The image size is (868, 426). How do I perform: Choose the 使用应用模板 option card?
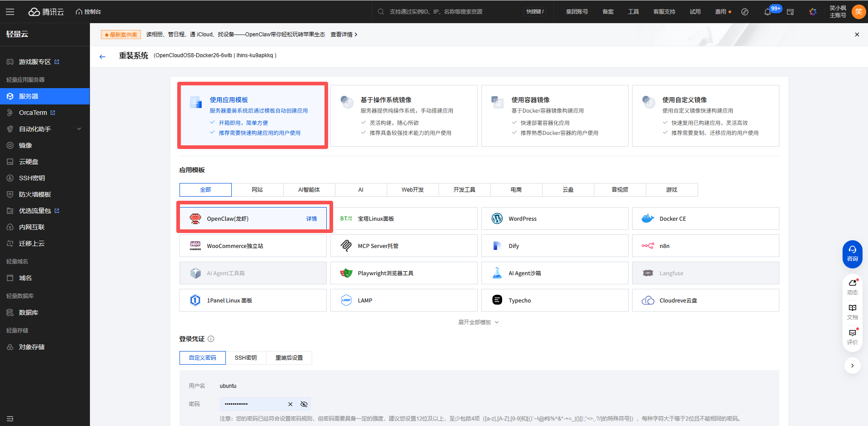click(x=253, y=116)
